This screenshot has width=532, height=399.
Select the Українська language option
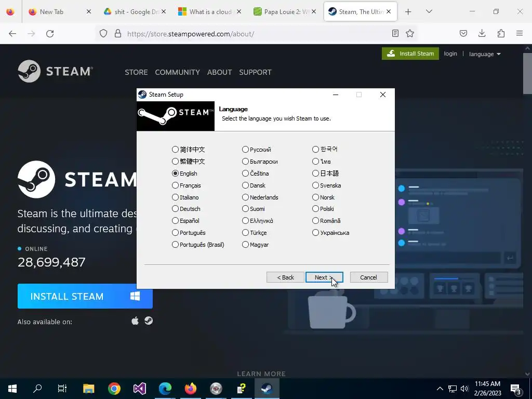coord(331,233)
